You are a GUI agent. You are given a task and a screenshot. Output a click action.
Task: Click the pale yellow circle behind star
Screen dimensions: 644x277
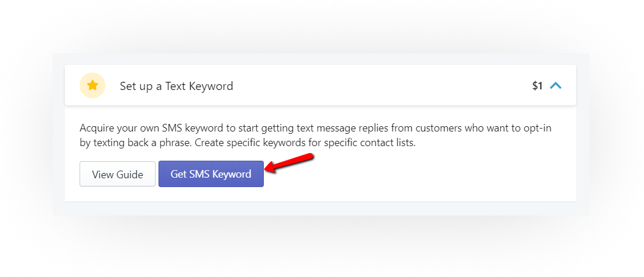(92, 85)
